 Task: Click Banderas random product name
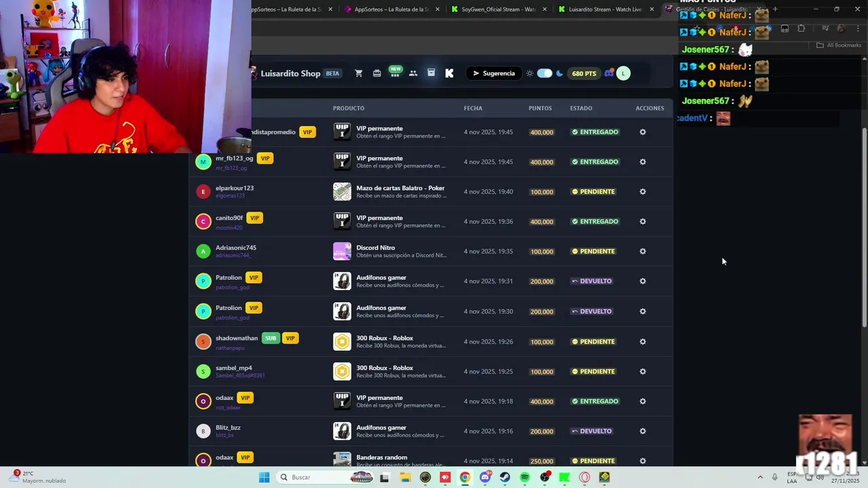(x=382, y=457)
